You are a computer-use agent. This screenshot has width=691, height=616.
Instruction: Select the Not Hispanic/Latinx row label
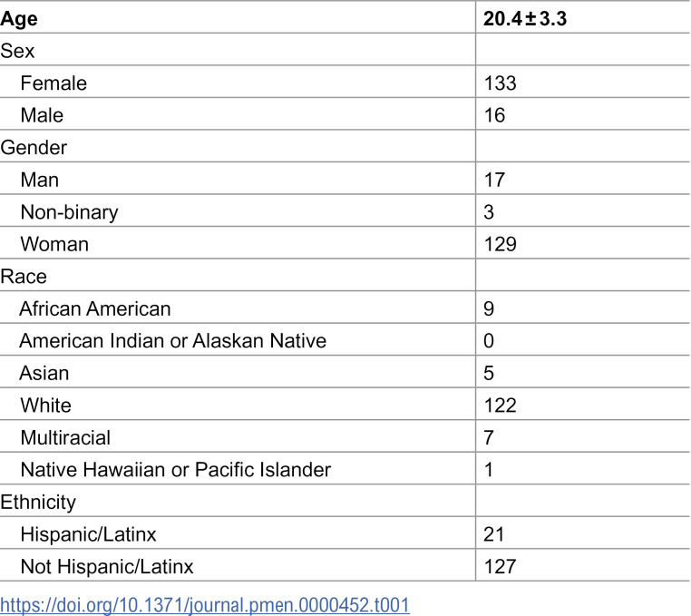coord(107,567)
